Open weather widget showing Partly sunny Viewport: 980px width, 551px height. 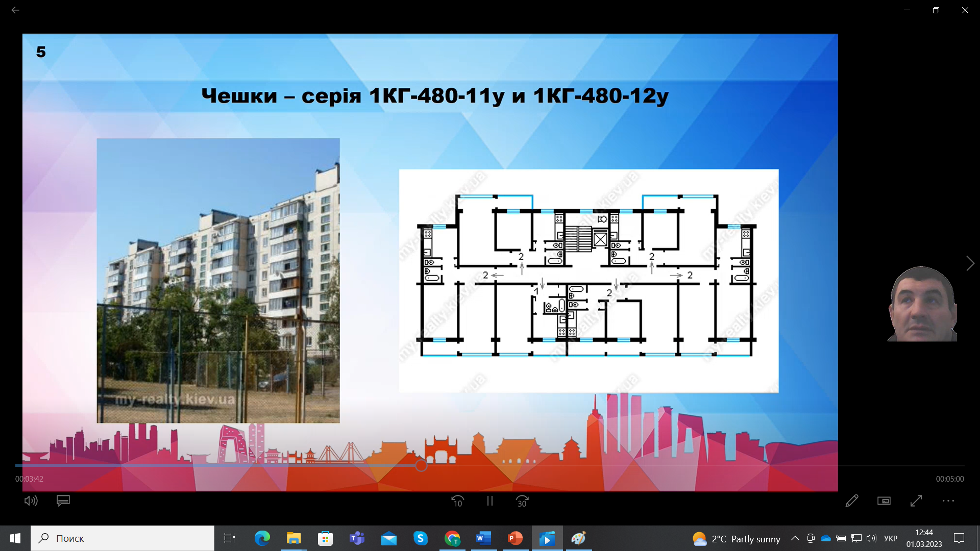click(736, 539)
